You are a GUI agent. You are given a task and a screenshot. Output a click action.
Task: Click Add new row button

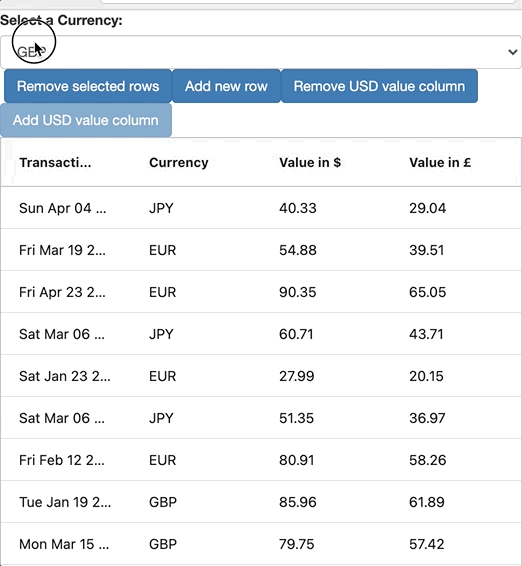point(226,86)
